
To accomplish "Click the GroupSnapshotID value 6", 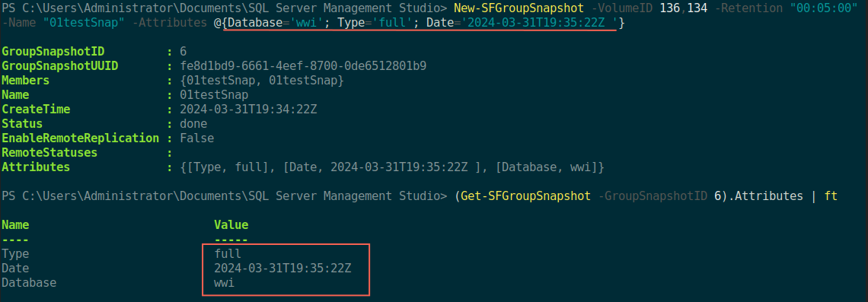I will tap(183, 52).
